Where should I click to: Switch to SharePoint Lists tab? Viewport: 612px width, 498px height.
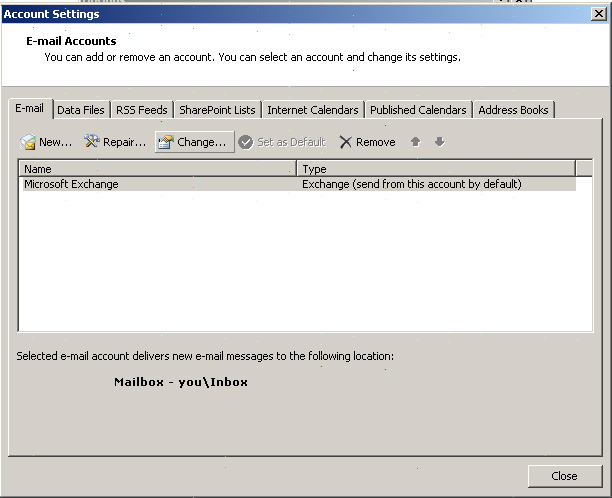pyautogui.click(x=217, y=110)
